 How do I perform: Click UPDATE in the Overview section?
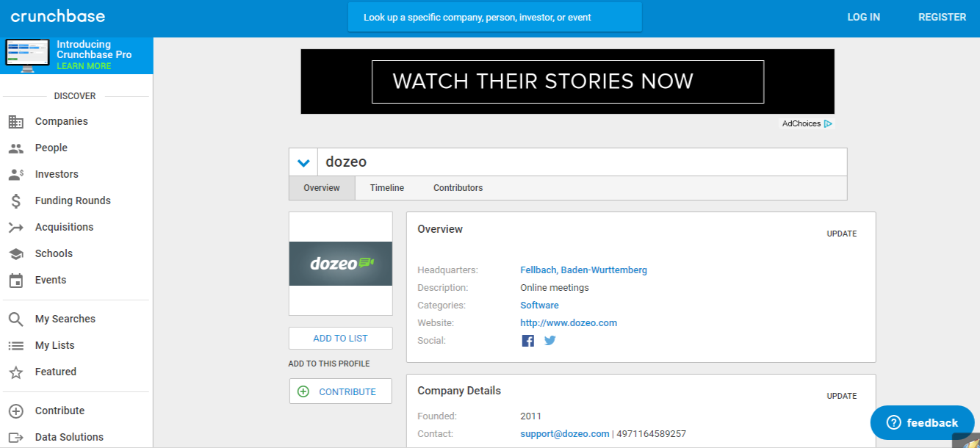842,234
